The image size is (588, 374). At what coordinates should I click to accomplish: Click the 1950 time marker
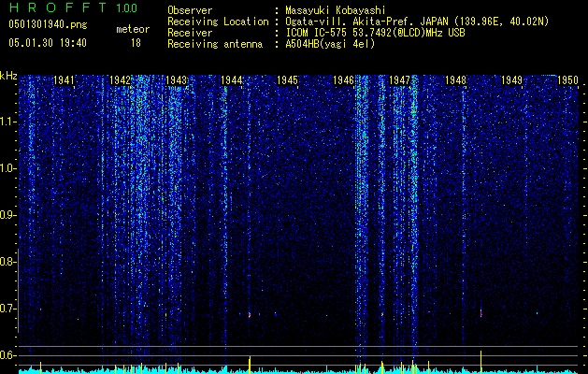coord(567,79)
